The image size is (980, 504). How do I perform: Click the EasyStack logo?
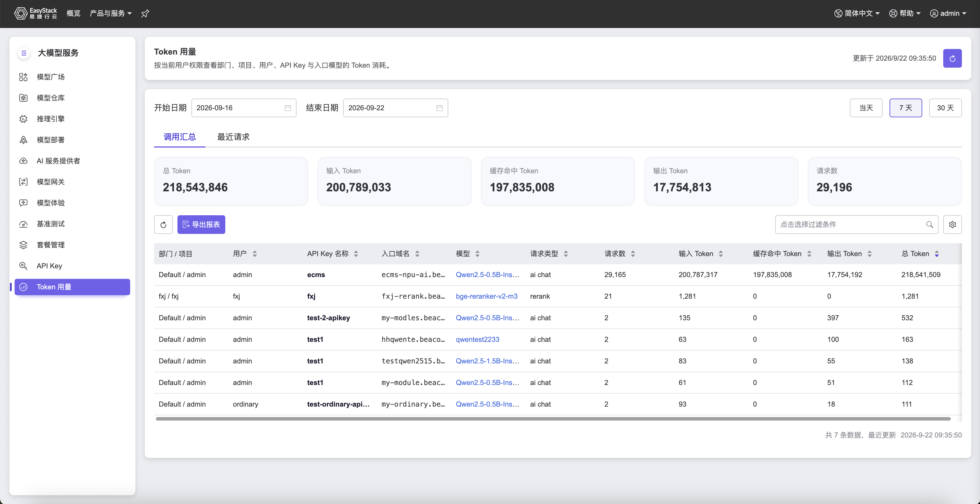(35, 13)
